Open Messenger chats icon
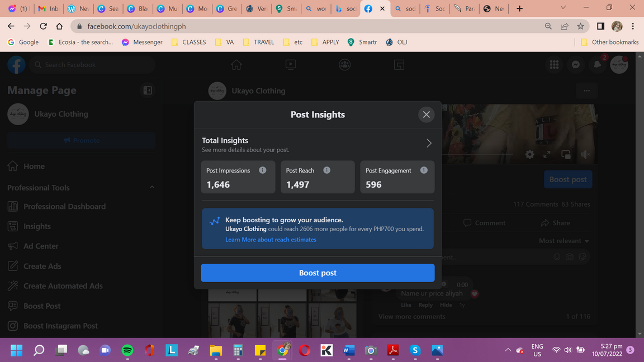This screenshot has height=362, width=644. [x=576, y=65]
